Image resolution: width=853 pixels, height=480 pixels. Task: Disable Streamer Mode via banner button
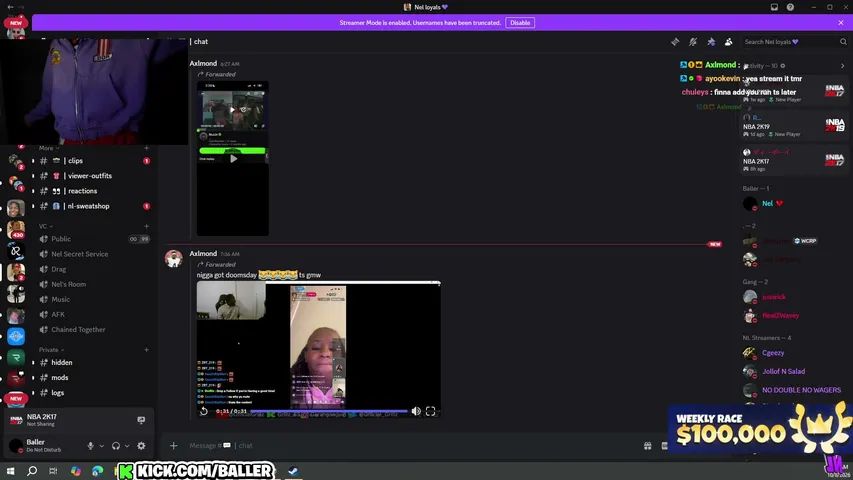[x=520, y=23]
